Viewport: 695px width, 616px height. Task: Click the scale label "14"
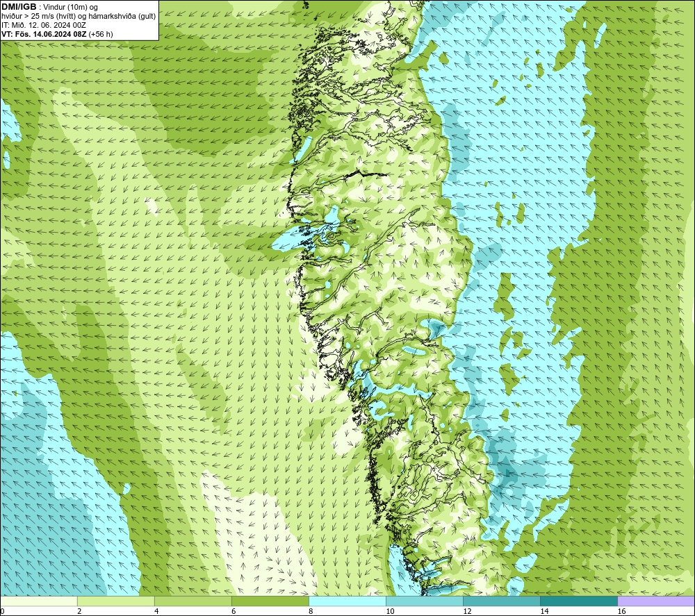(544, 612)
